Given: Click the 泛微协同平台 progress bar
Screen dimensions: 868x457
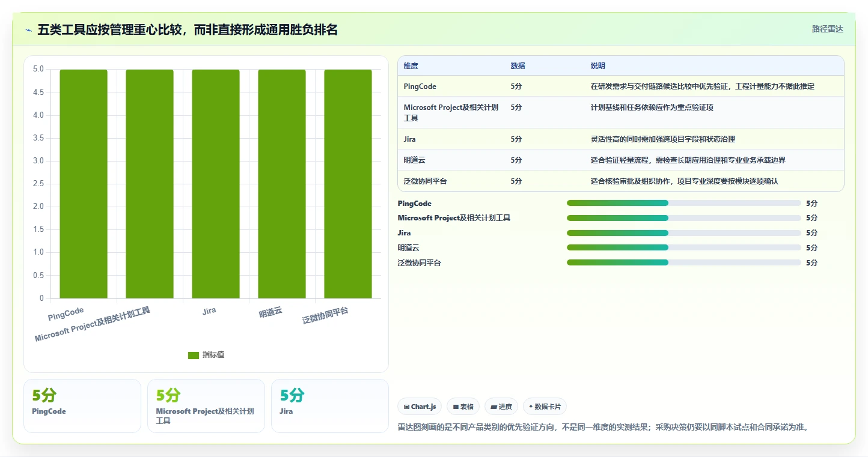Looking at the screenshot, I should (684, 262).
